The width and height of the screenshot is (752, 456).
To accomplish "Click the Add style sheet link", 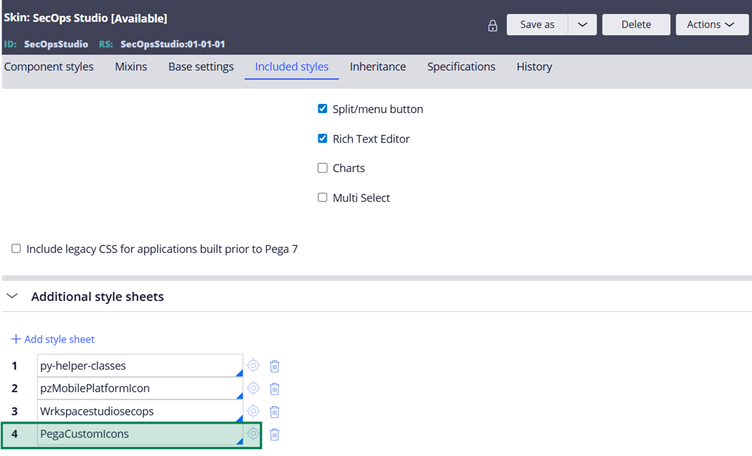I will [53, 340].
